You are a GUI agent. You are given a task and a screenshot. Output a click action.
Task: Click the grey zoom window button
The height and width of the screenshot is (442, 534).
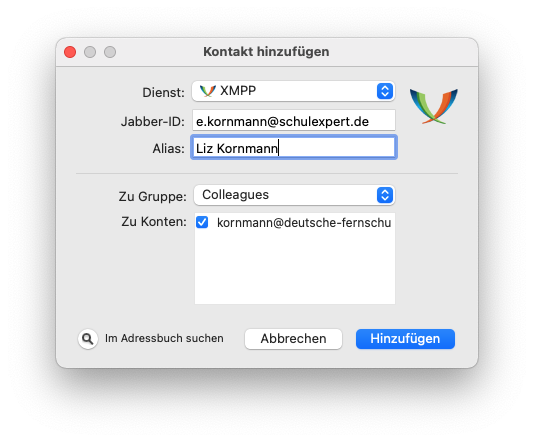[x=110, y=52]
